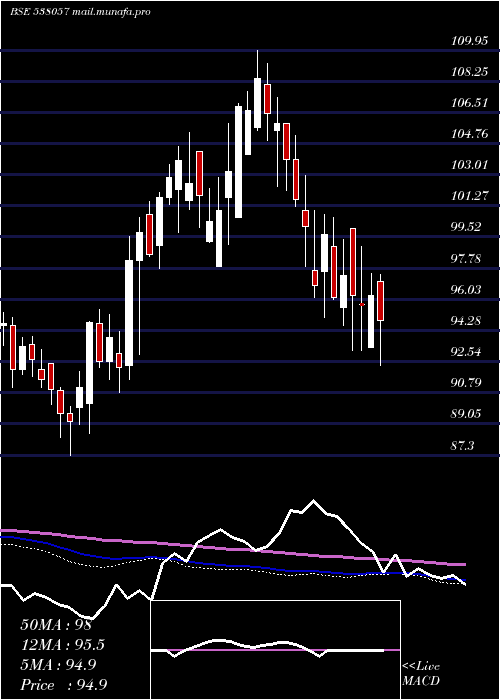Click the 101.27 price axis label
Viewport: 500px width, 700px height.
[470, 196]
